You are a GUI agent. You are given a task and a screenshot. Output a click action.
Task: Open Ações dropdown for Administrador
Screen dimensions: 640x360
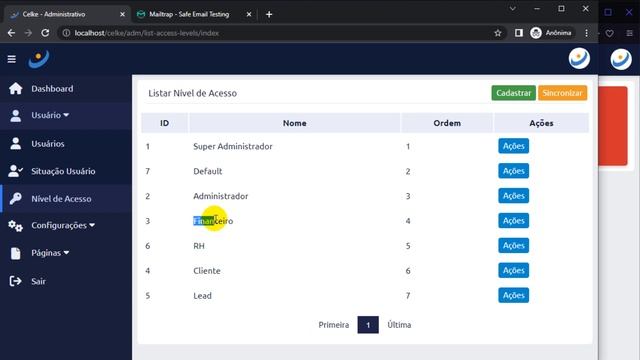click(513, 196)
